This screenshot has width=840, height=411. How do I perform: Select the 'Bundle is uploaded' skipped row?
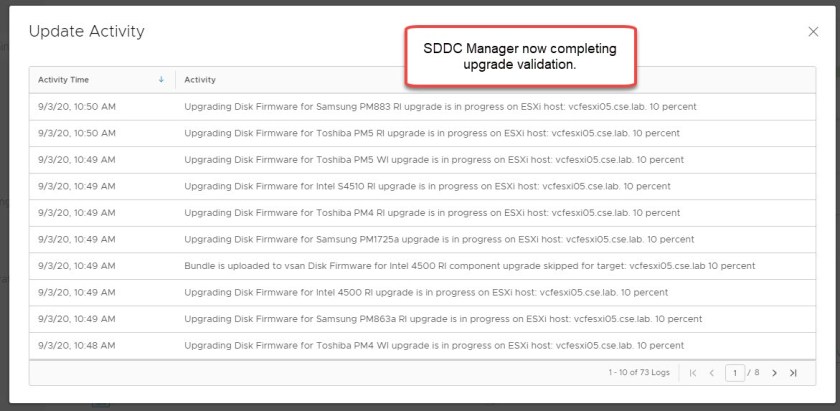[x=469, y=266]
